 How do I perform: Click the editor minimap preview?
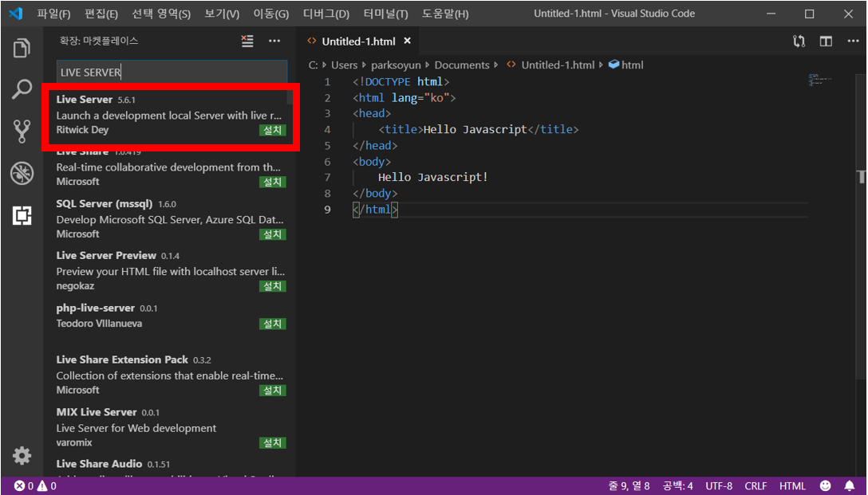(x=821, y=81)
